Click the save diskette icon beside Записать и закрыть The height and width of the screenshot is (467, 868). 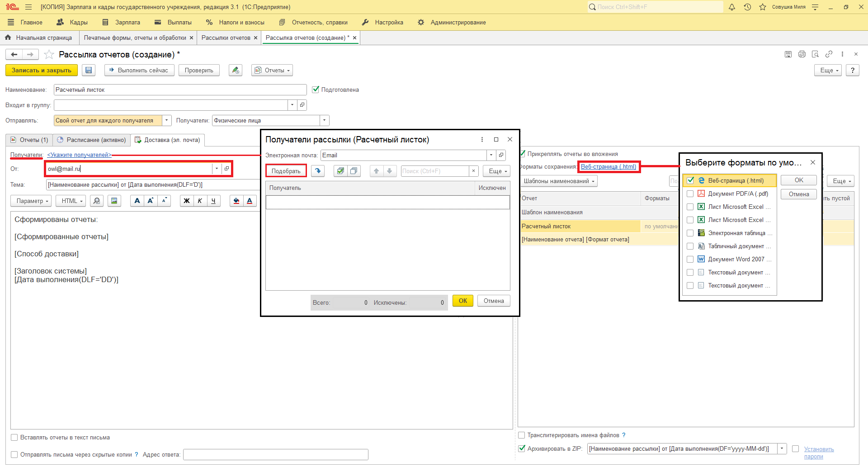tap(89, 70)
